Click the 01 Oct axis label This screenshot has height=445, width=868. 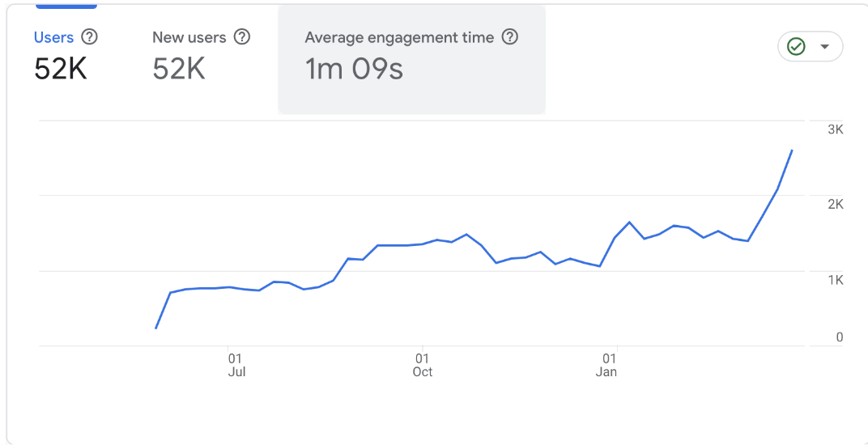coord(423,365)
